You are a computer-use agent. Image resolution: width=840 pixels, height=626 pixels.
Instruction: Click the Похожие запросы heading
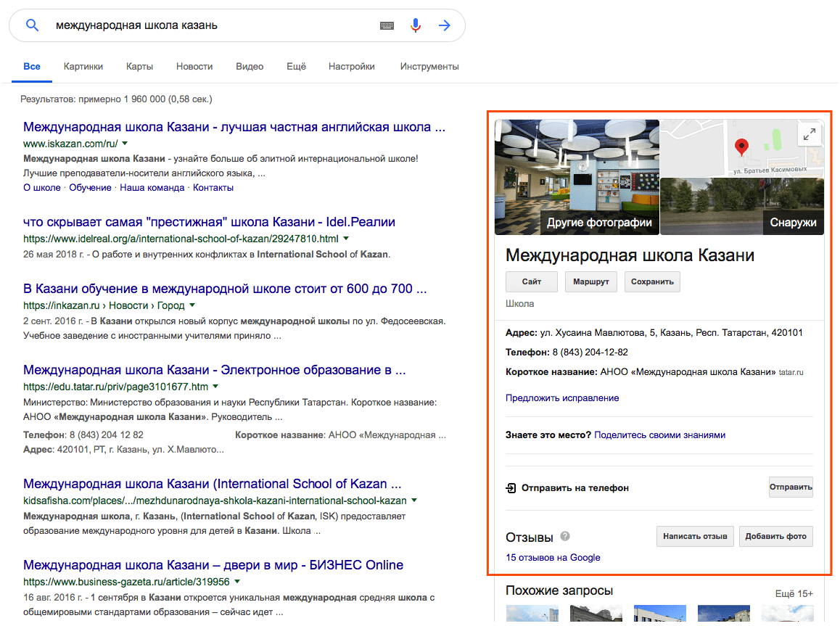tap(559, 590)
